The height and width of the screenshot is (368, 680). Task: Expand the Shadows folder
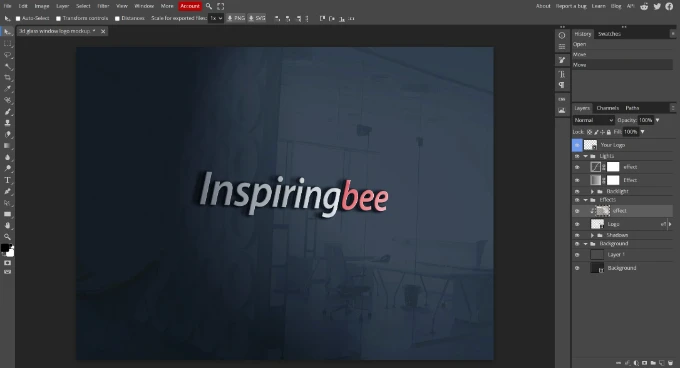coord(592,235)
